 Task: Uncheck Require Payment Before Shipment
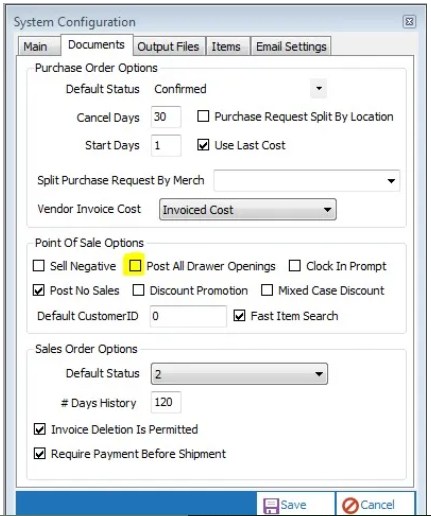click(40, 453)
